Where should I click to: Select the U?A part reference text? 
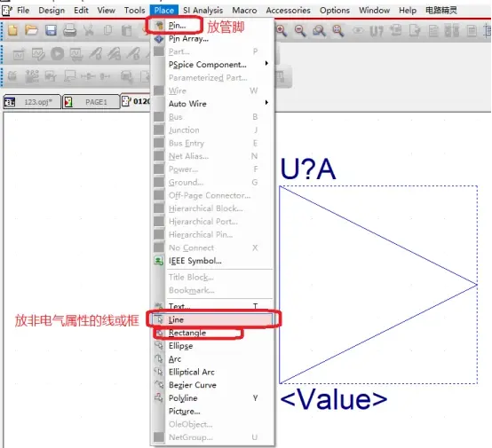pos(308,169)
